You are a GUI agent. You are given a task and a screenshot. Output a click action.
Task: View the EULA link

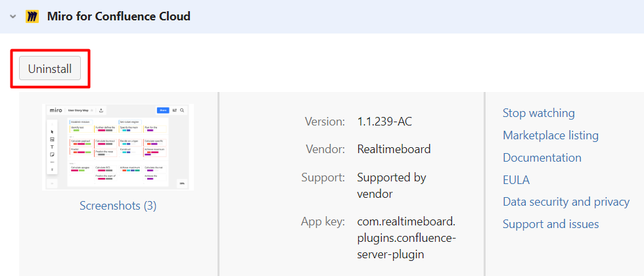(516, 180)
